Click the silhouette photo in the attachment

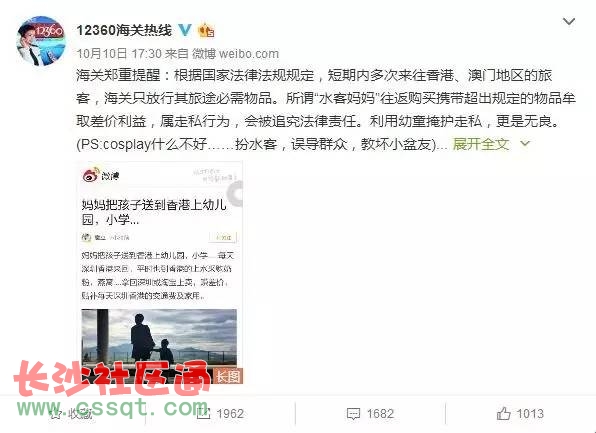point(159,338)
